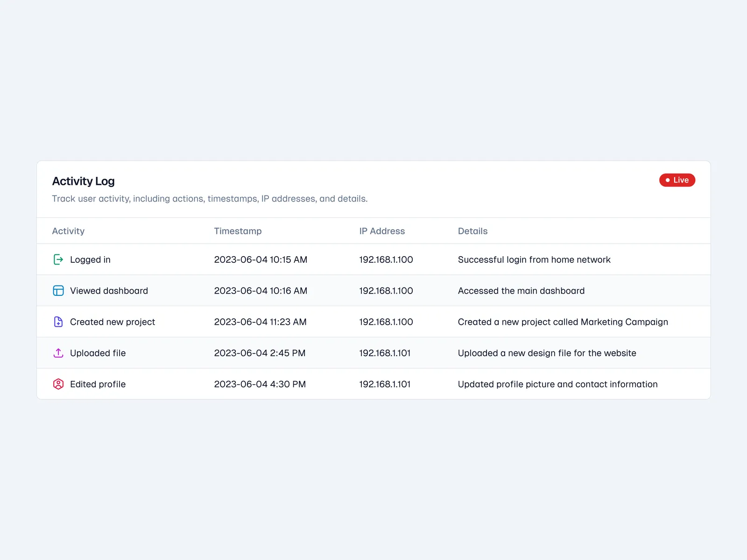The image size is (747, 560).
Task: Click the IP address in Uploaded file row
Action: 385,353
